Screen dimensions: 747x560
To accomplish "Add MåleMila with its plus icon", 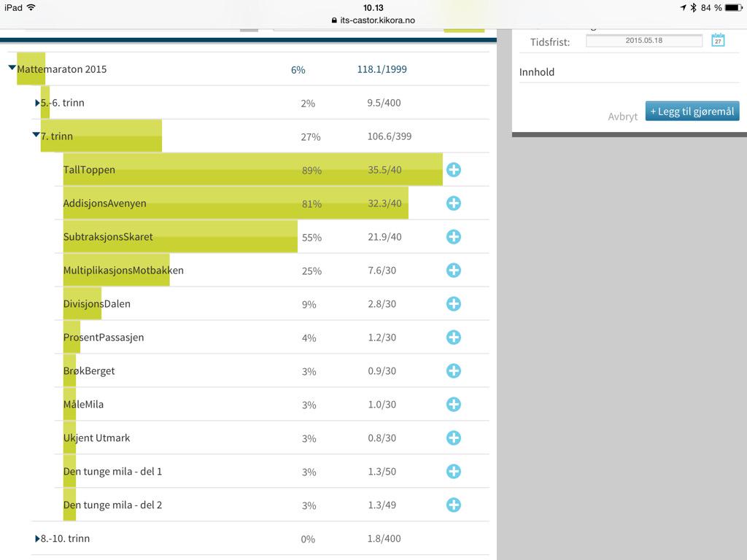I will (x=454, y=404).
